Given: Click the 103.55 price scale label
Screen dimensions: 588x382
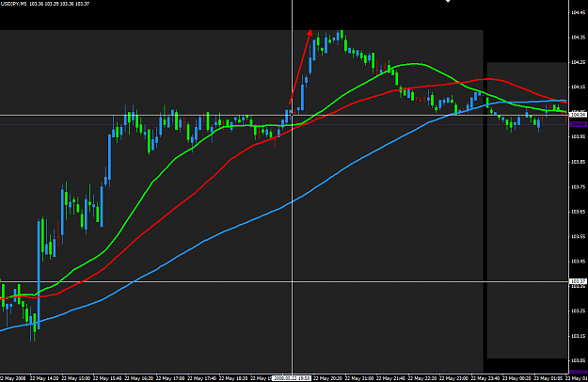Looking at the screenshot, I should pos(578,236).
